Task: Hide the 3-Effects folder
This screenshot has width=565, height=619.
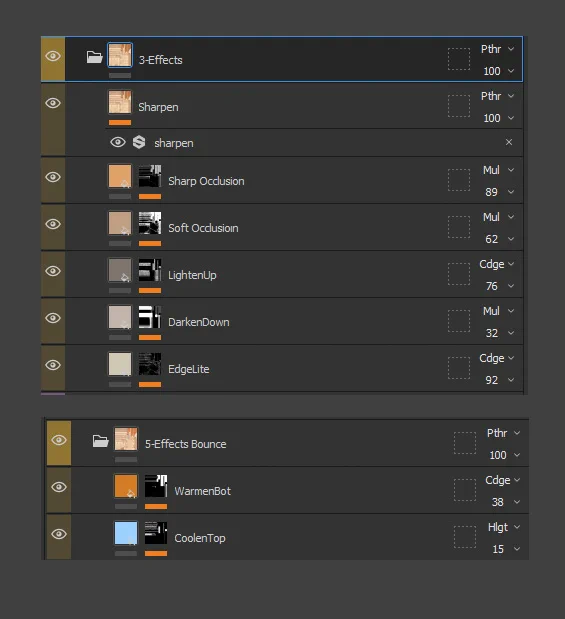Action: 53,56
